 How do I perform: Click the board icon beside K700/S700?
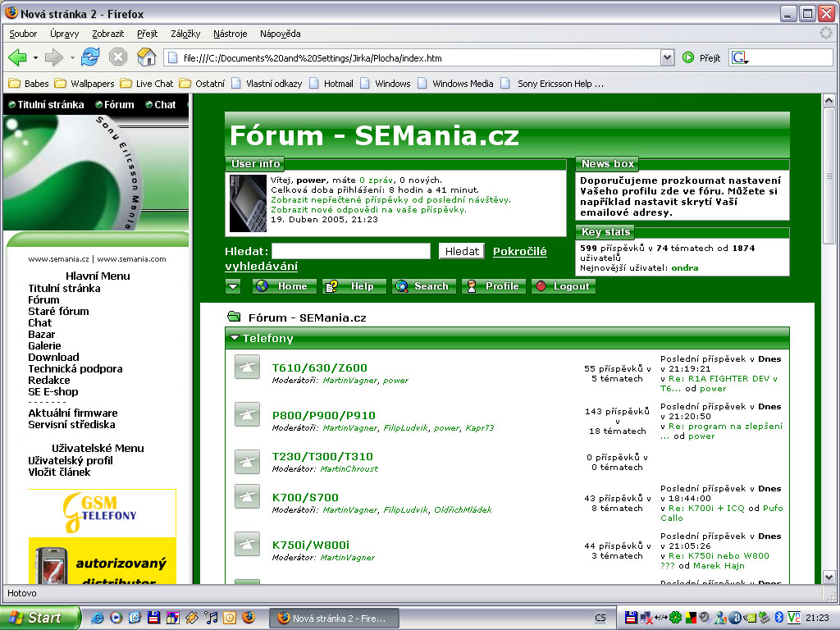tap(247, 496)
